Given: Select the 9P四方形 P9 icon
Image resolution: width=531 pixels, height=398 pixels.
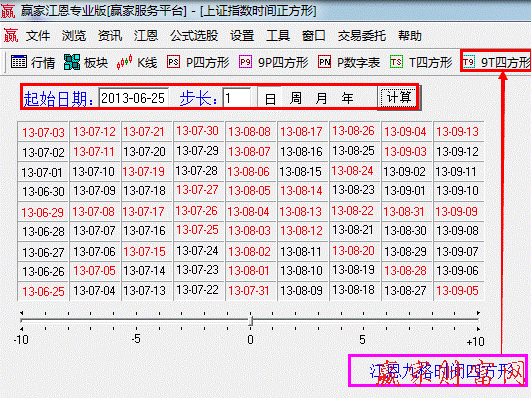Looking at the screenshot, I should [x=245, y=62].
